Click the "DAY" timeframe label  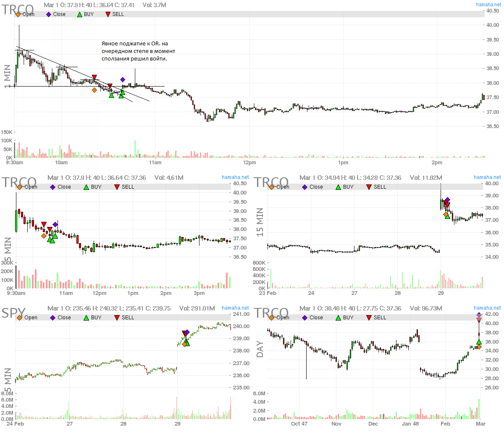(x=260, y=350)
